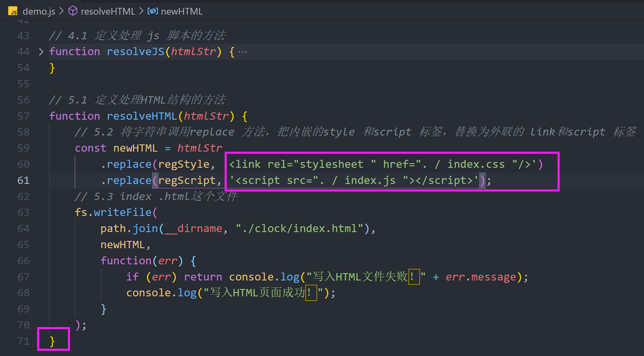The height and width of the screenshot is (356, 644).
Task: Select newHTML breadcrumb item
Action: point(181,12)
